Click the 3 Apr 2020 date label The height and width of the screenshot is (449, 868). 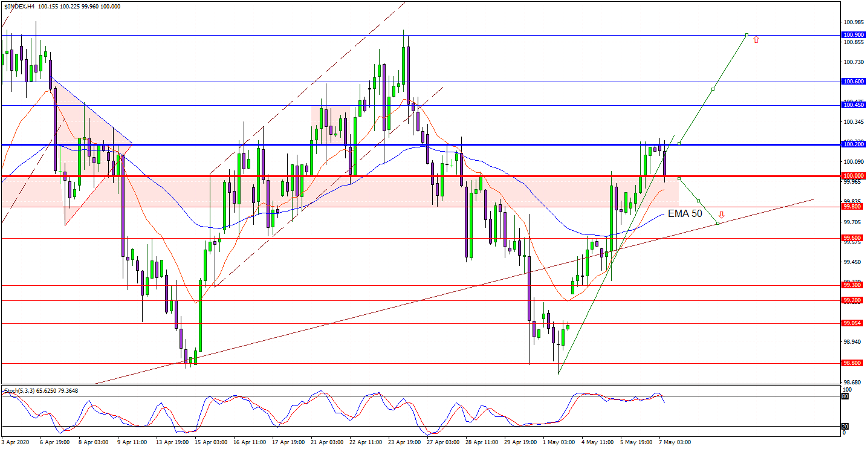(15, 442)
